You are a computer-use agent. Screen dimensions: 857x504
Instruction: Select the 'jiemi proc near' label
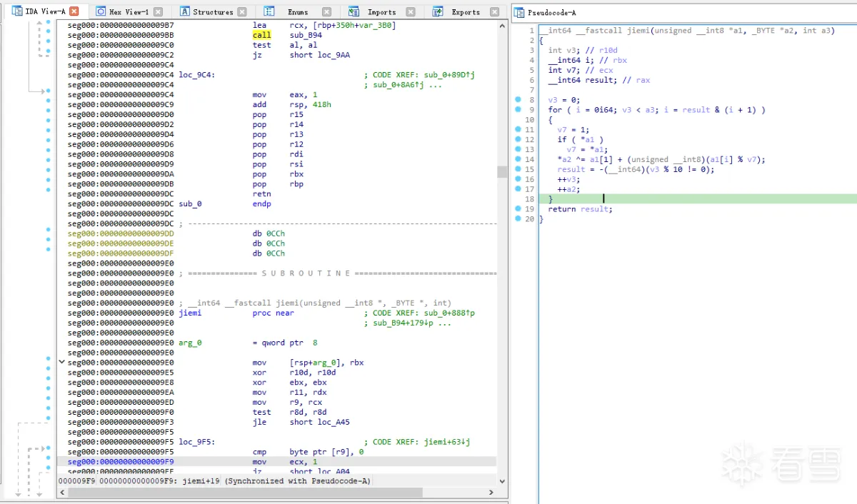pos(236,313)
